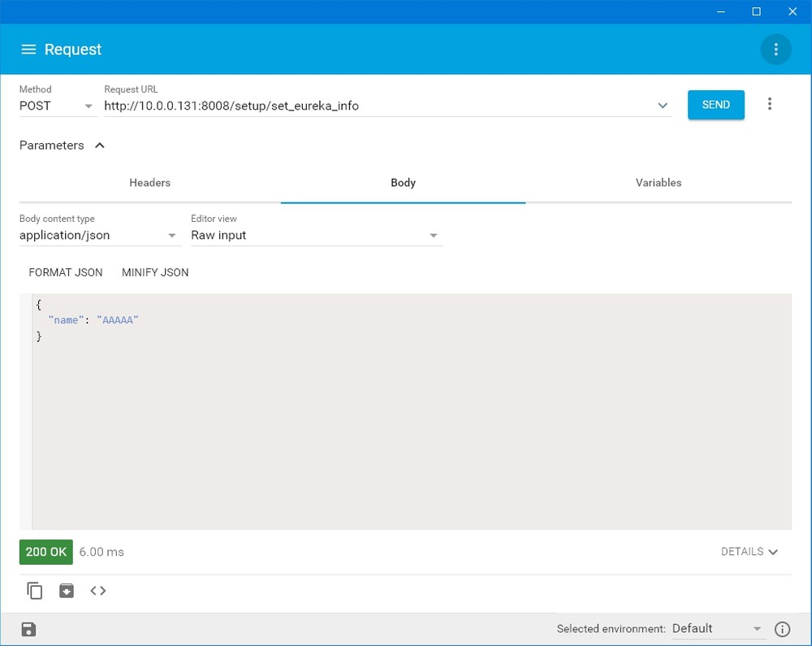This screenshot has width=812, height=646.
Task: Click the save request floppy icon
Action: 28,629
